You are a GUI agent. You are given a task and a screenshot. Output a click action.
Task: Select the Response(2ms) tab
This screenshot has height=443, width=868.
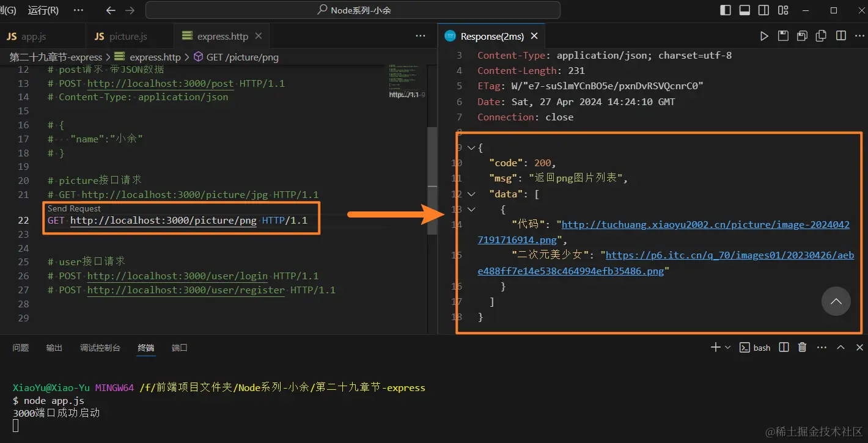pos(491,37)
